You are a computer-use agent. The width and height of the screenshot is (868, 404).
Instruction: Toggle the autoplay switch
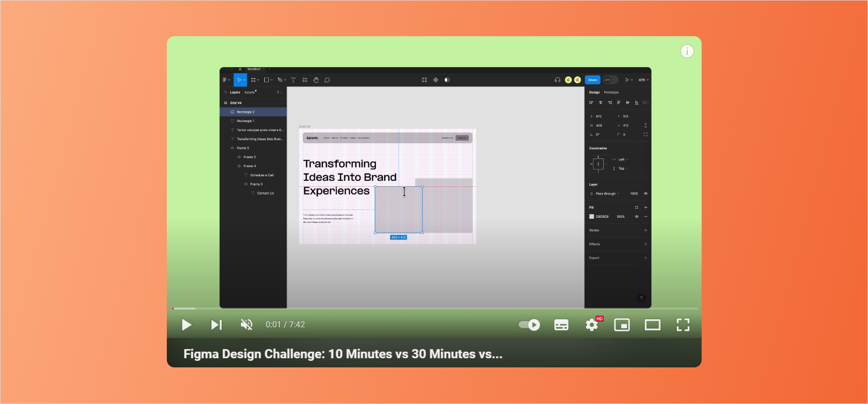pos(529,324)
